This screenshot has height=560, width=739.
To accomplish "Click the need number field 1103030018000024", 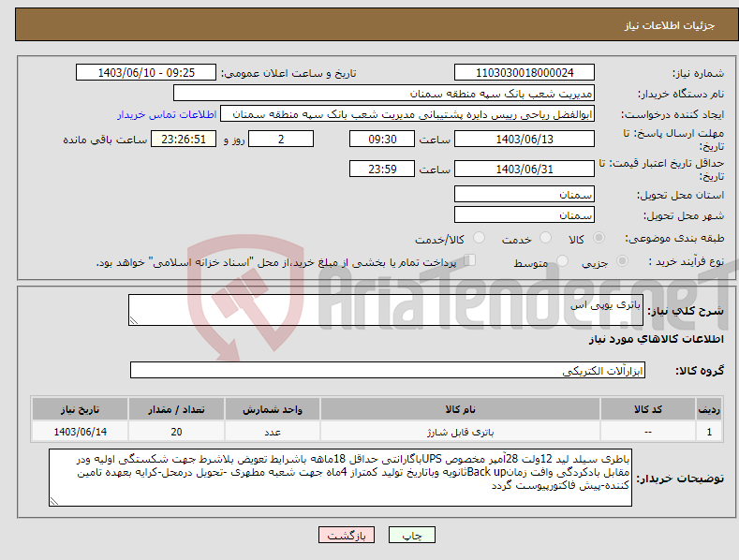I will (x=525, y=73).
